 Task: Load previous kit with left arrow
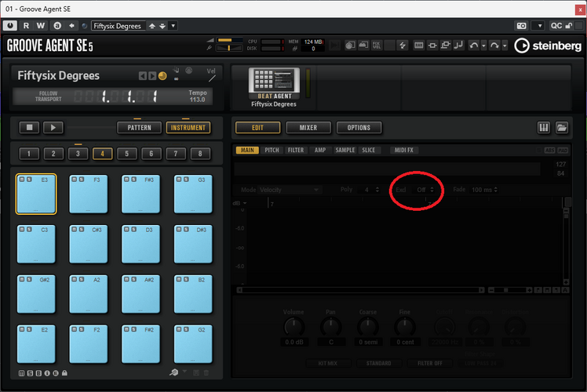click(x=142, y=76)
